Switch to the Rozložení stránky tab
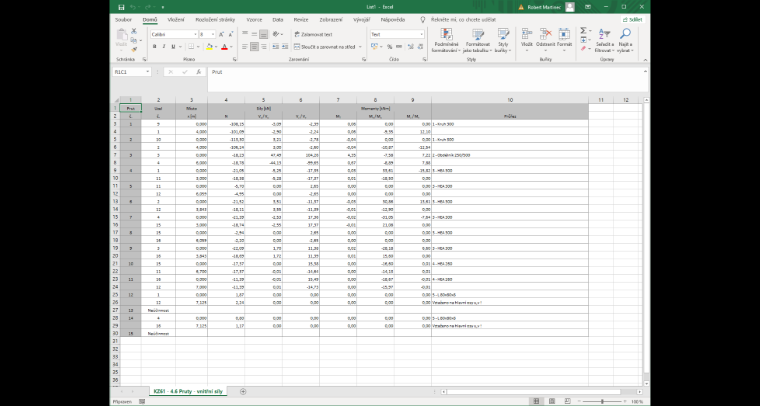This screenshot has height=406, width=760. 215,20
